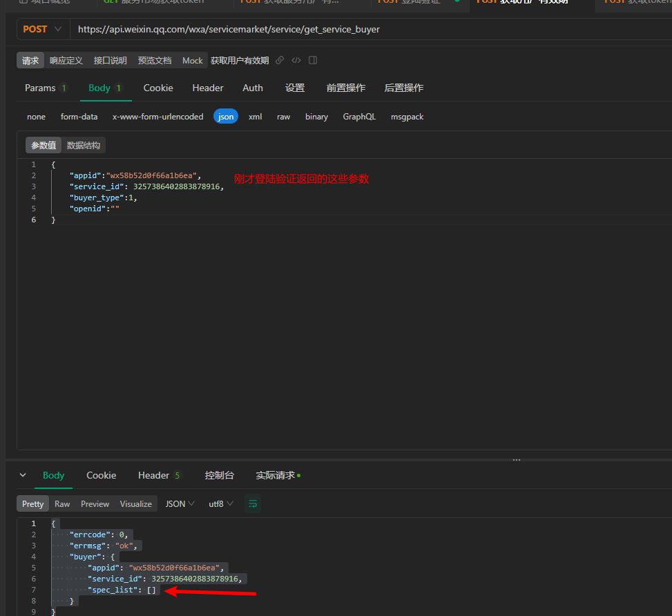The width and height of the screenshot is (672, 616).
Task: Select Pretty response view
Action: click(x=33, y=503)
